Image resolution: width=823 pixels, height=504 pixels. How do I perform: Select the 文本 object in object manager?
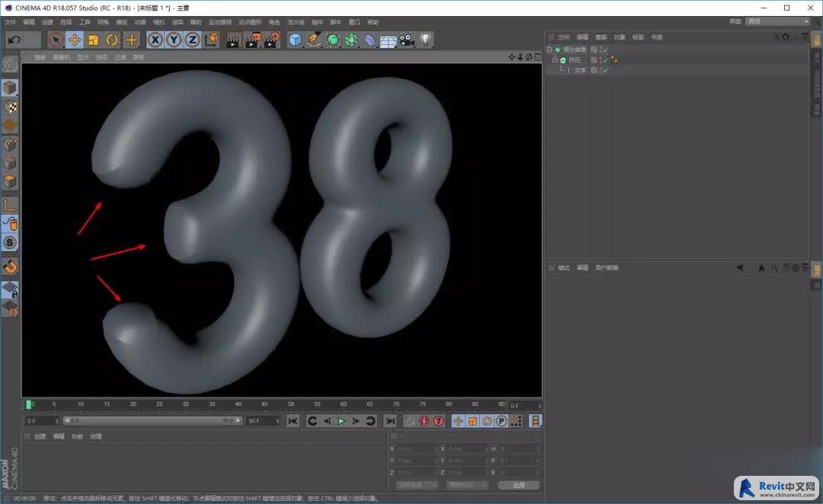pyautogui.click(x=580, y=70)
